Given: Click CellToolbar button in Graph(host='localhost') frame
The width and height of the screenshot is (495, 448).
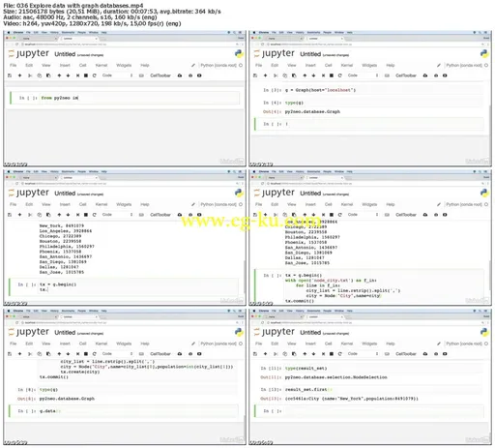Looking at the screenshot, I should (406, 75).
